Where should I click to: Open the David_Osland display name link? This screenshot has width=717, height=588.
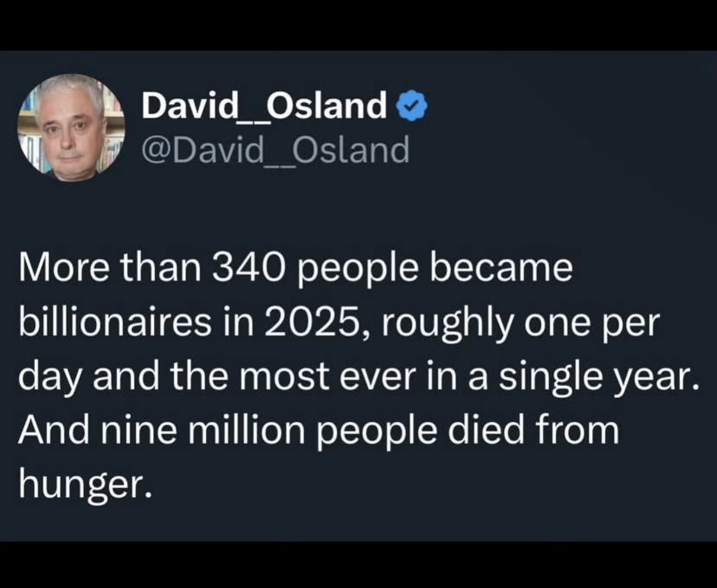(x=265, y=106)
